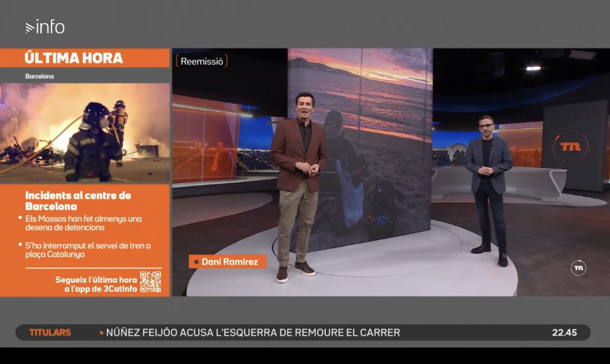Click bullet about servei de tren interromput
The image size is (610, 364).
tap(87, 250)
